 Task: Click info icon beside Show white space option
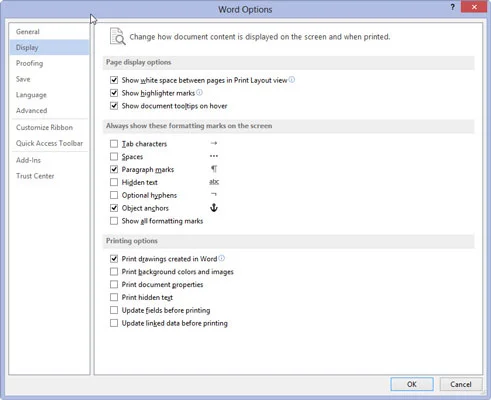coord(292,80)
